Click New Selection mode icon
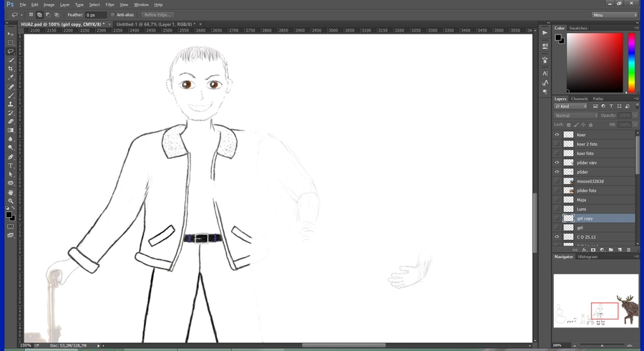Image resolution: width=644 pixels, height=351 pixels. 31,15
